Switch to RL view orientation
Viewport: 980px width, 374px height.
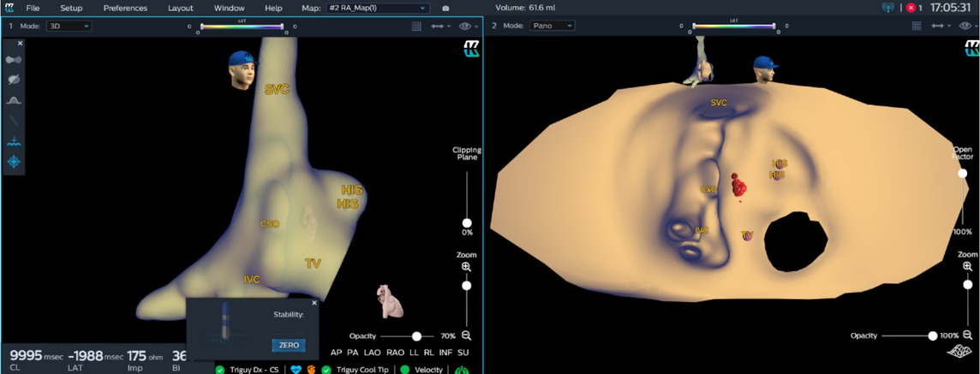pyautogui.click(x=429, y=353)
